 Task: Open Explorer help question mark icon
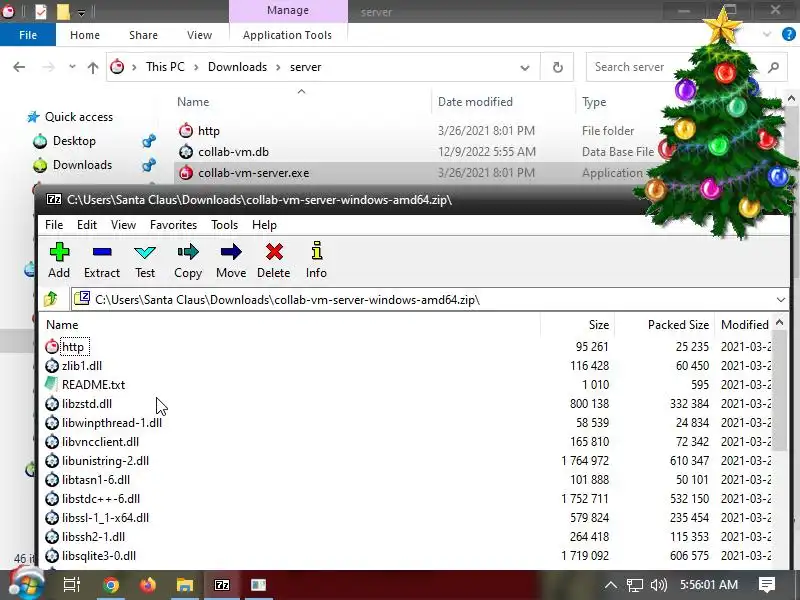pyautogui.click(x=788, y=35)
